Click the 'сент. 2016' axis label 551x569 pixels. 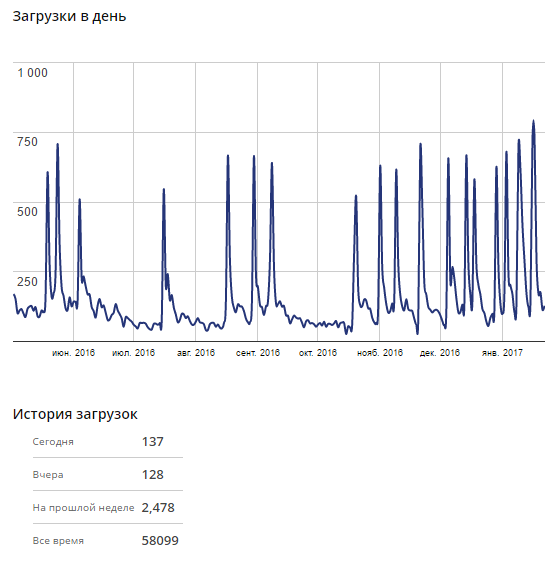(x=258, y=353)
